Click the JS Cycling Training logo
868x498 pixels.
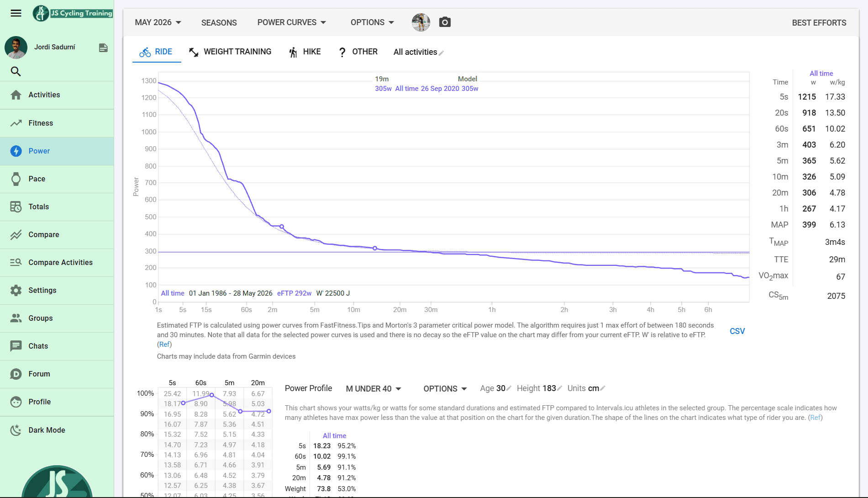73,13
